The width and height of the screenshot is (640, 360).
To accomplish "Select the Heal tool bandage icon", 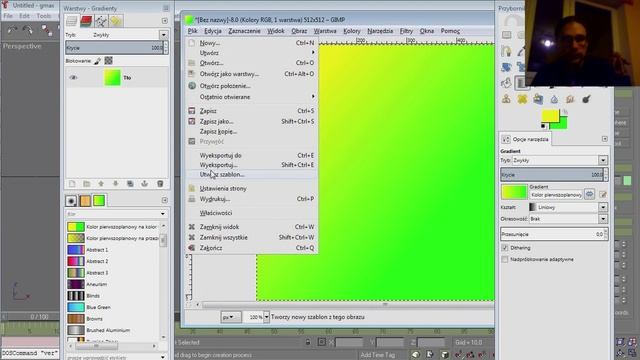I will [522, 99].
